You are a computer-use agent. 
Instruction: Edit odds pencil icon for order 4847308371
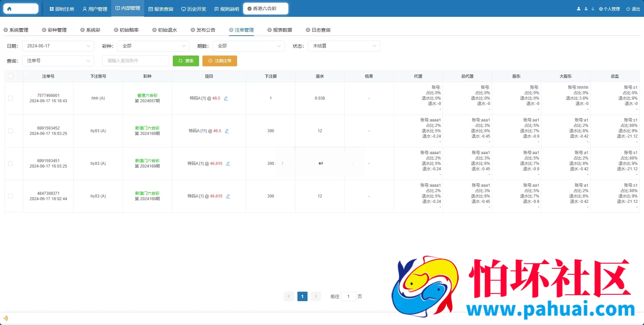pos(228,196)
